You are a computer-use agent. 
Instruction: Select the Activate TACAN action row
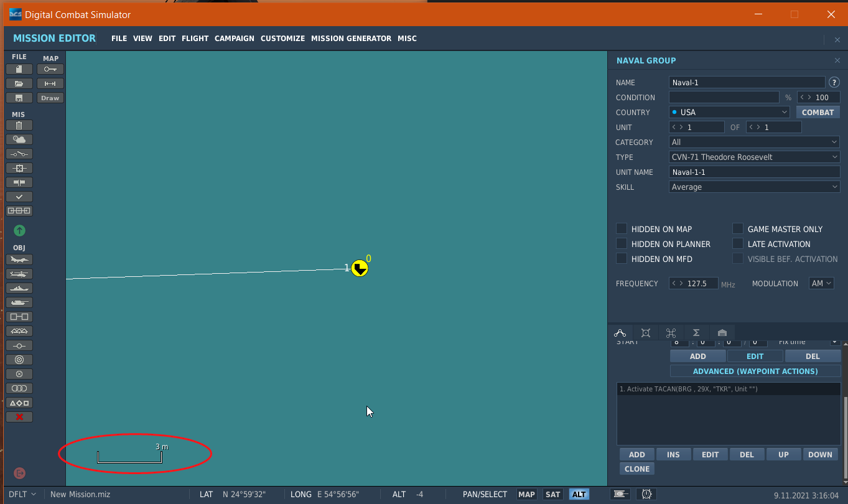coord(729,389)
